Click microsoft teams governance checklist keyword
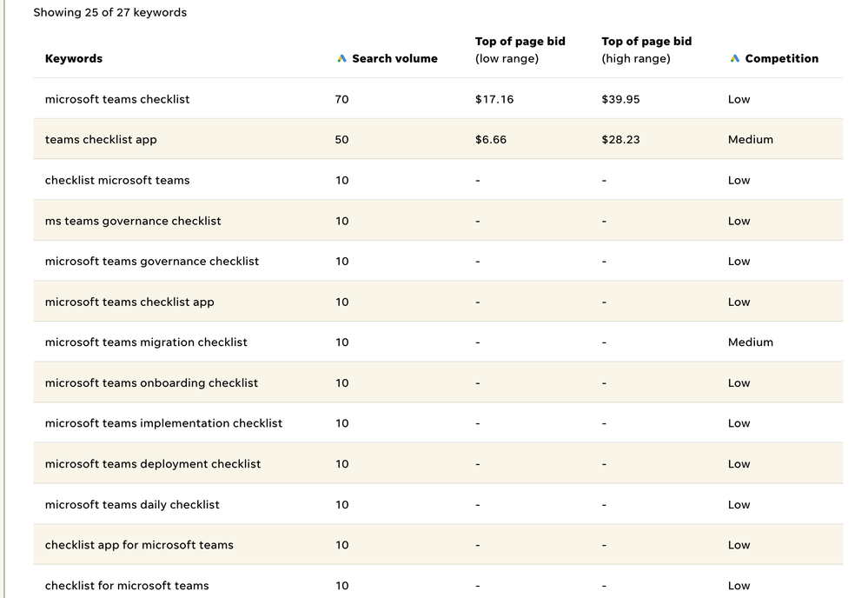This screenshot has height=598, width=868. (152, 262)
